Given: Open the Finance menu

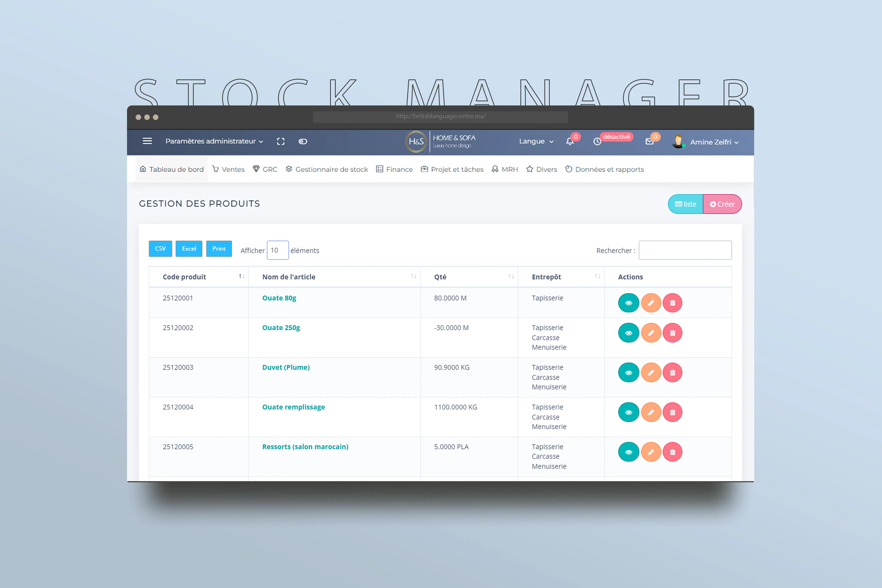Looking at the screenshot, I should click(x=395, y=170).
